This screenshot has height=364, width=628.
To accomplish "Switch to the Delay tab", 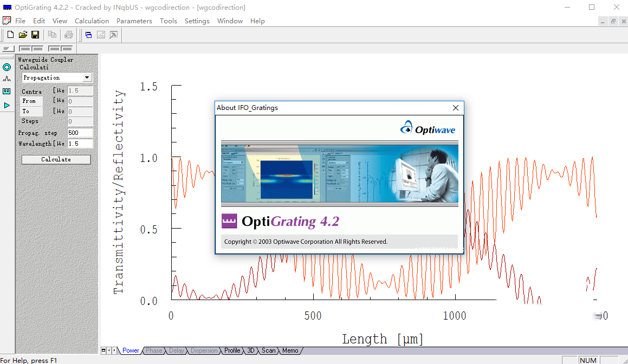I will coord(176,350).
